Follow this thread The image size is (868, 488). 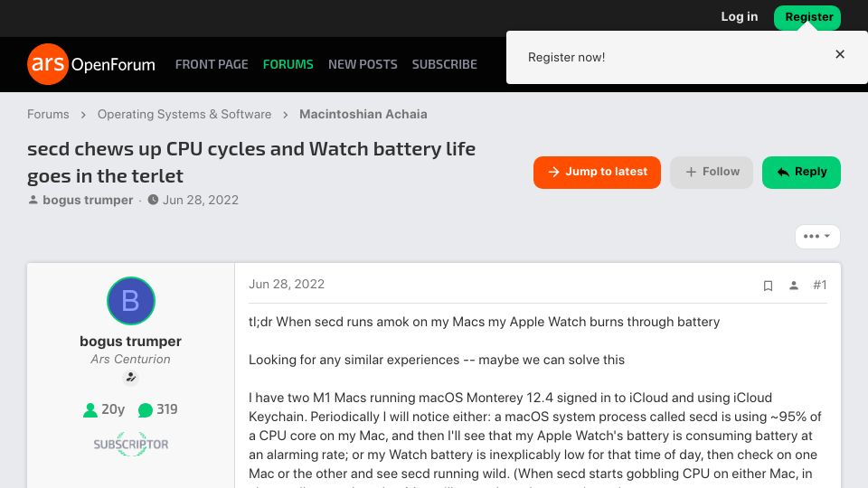coord(712,172)
